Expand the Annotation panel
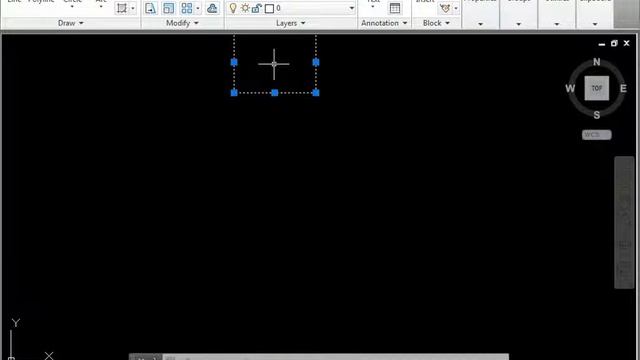The image size is (640, 360). coord(384,23)
